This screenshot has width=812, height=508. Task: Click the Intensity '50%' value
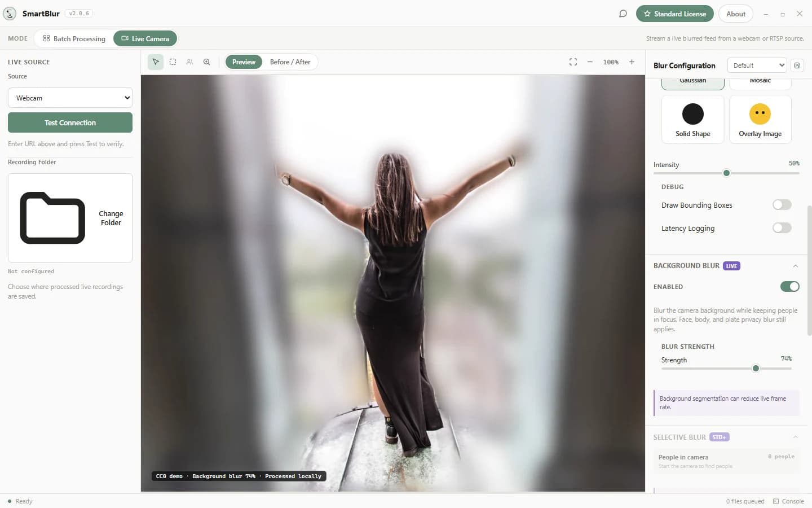coord(794,164)
